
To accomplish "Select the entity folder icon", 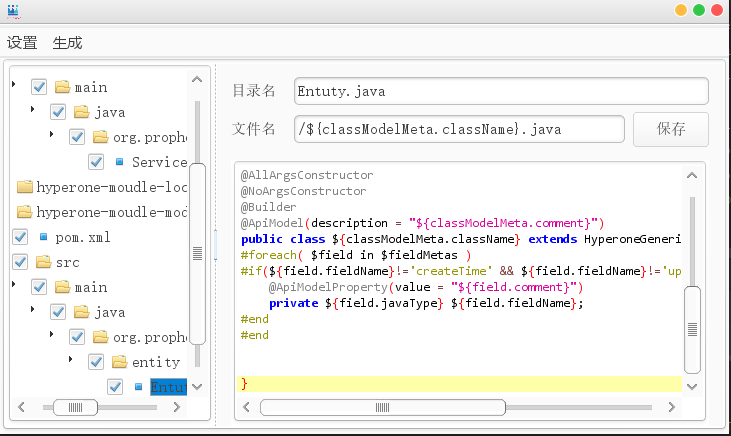I will tap(119, 362).
